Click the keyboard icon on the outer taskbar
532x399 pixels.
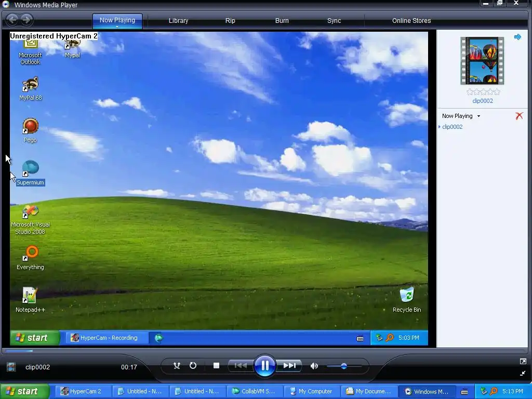464,392
